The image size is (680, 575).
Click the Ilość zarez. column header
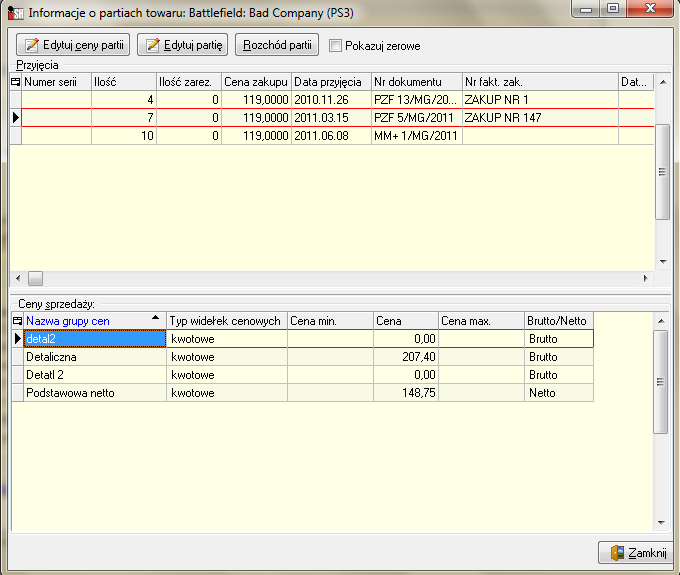point(189,82)
